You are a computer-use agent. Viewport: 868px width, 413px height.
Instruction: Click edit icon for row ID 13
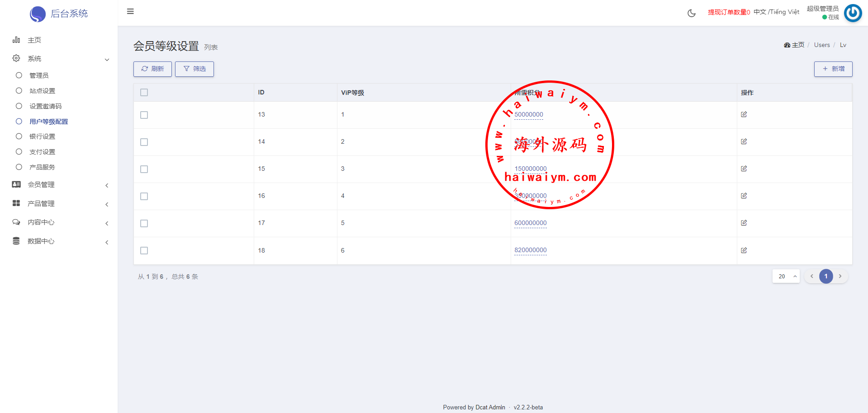pos(744,114)
